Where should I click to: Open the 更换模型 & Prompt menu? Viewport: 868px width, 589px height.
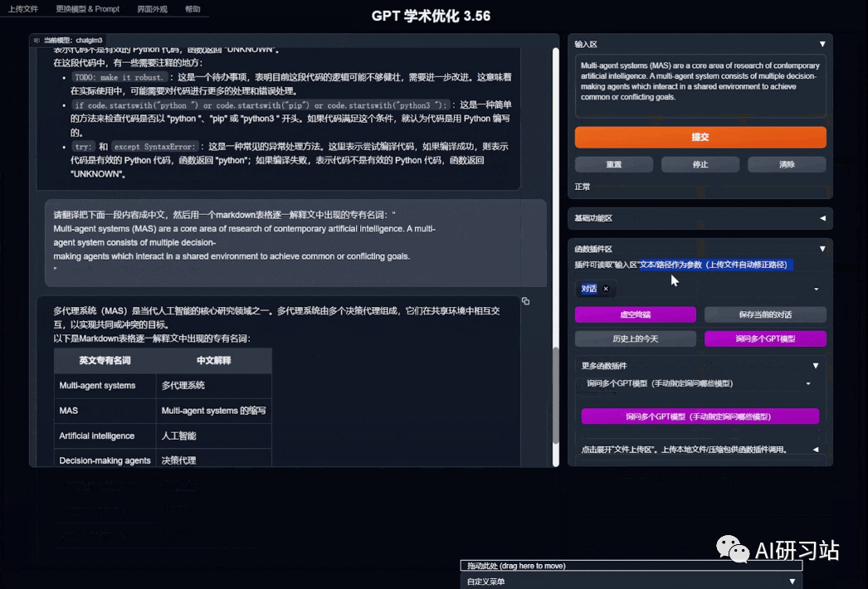(87, 9)
